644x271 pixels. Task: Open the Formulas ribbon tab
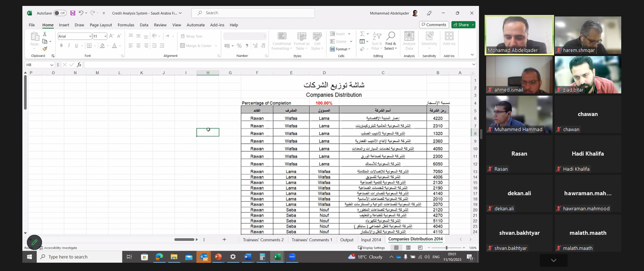[x=126, y=25]
